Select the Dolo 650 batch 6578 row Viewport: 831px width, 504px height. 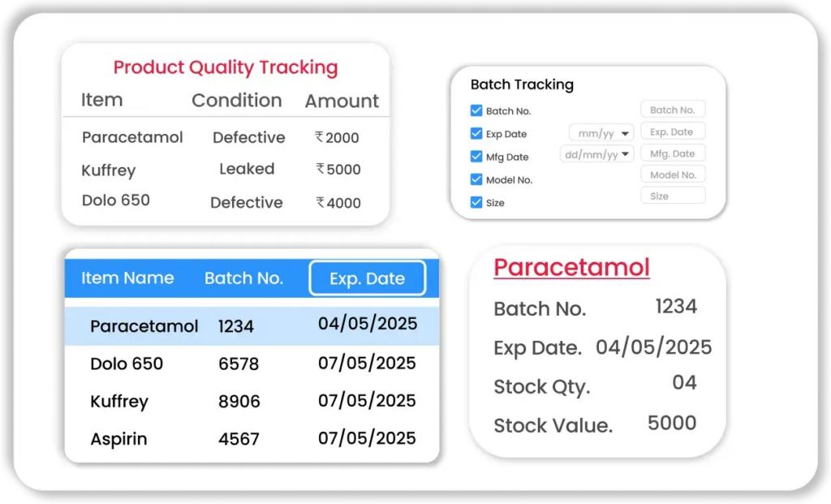[x=252, y=364]
